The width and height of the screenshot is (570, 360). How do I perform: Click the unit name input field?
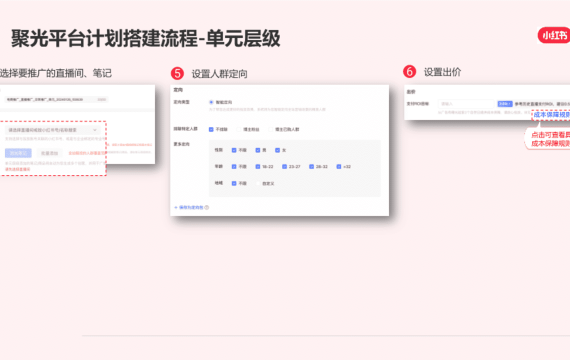tap(56, 99)
